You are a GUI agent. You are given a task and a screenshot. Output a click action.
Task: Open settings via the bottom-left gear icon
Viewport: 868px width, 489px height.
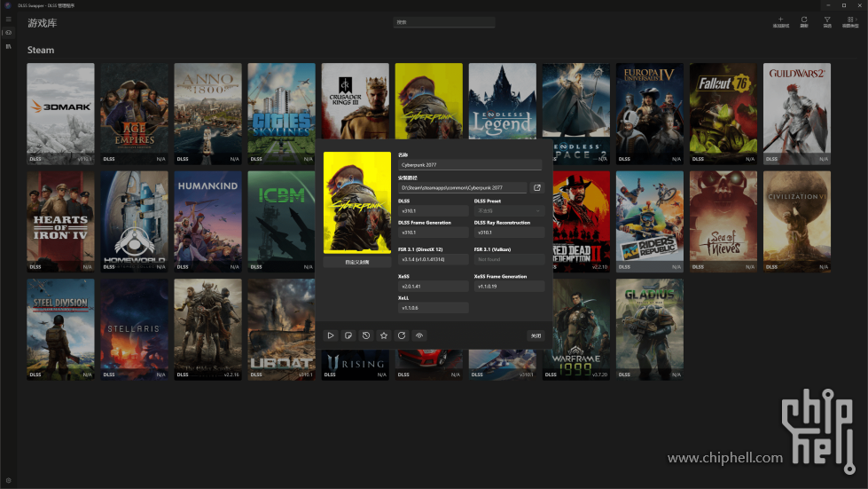click(8, 481)
